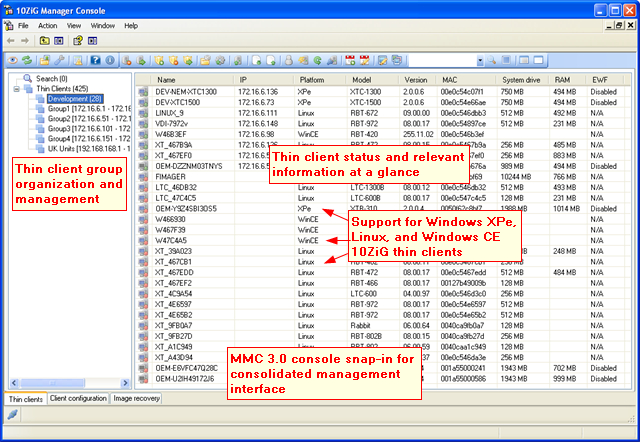Switch to the Image recovery tab
The image size is (640, 442).
pos(137,398)
